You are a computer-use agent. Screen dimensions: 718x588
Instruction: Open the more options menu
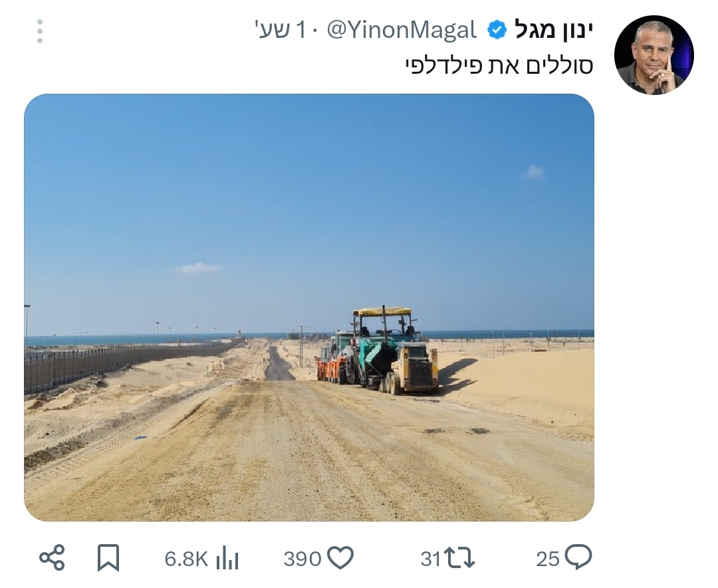coord(41,30)
